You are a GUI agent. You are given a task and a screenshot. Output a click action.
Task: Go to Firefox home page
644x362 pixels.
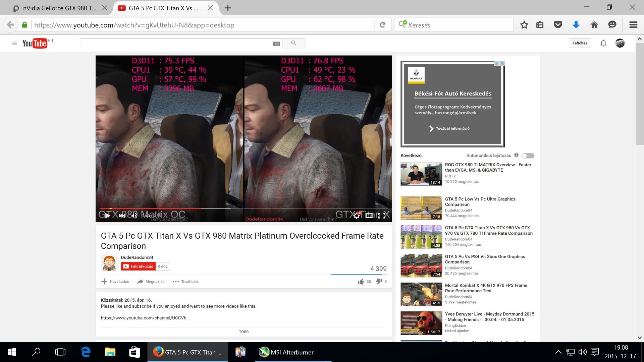[x=594, y=25]
